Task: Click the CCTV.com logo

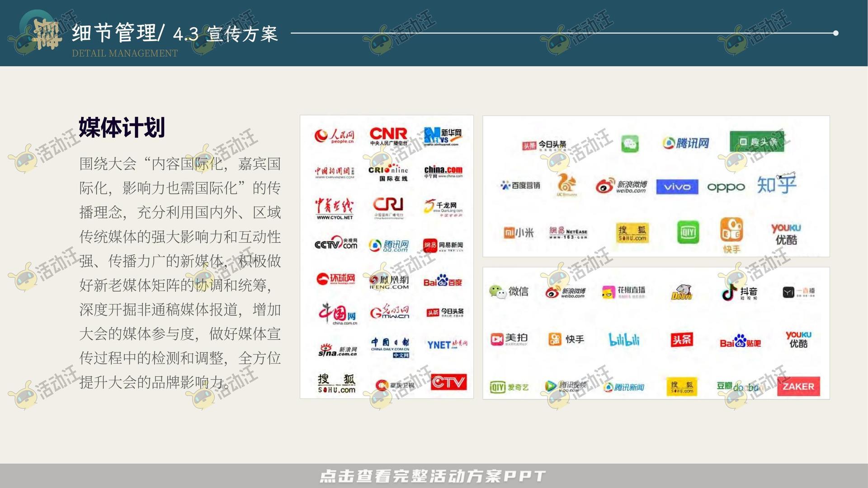Action: click(x=335, y=244)
